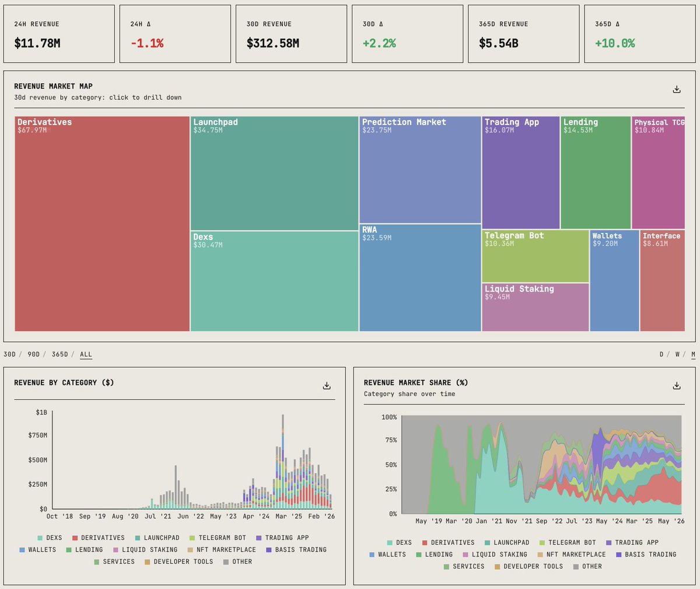Click the 30D Revenue $312.58M card
The width and height of the screenshot is (700, 589).
coord(291,34)
